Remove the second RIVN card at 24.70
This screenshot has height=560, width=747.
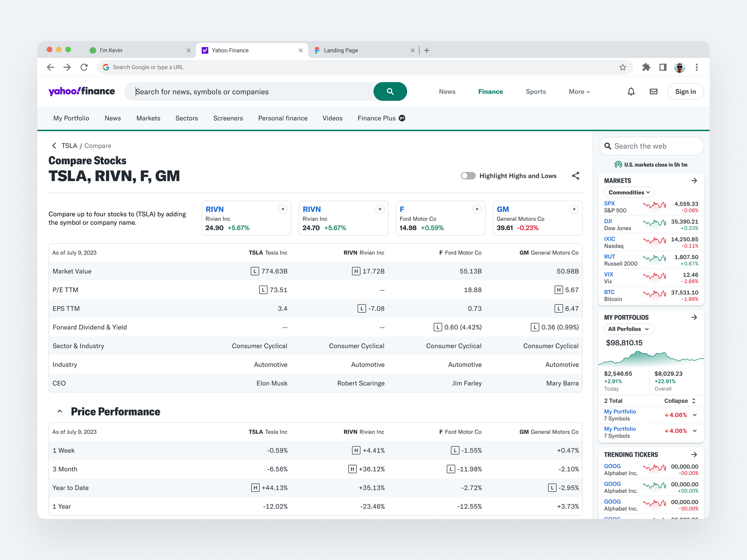coord(380,209)
